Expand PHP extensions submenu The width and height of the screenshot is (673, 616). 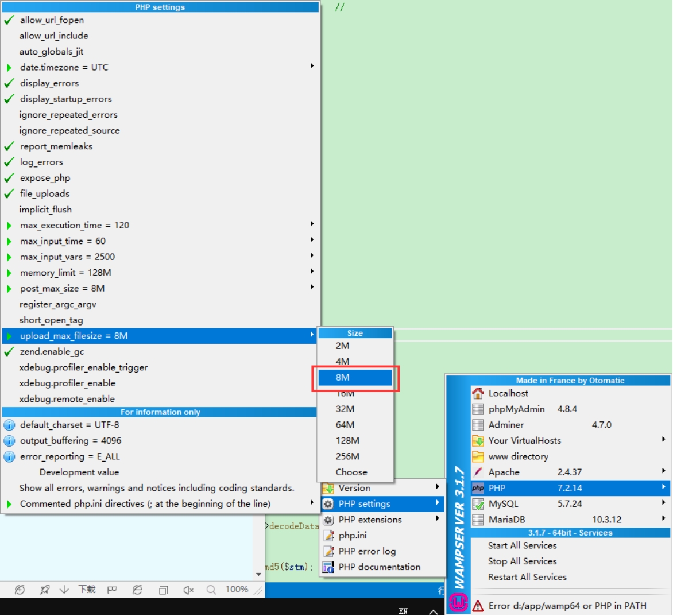370,520
